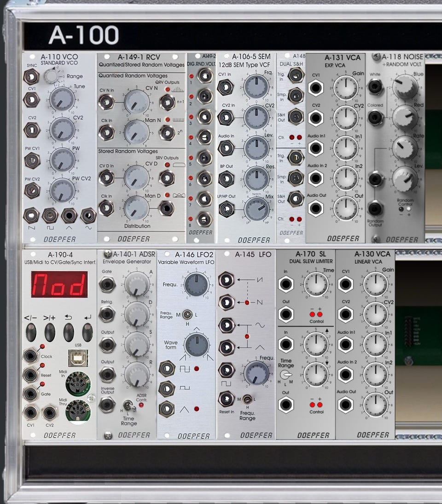Adjust the Tune knob on A-110 VCO
Screen dimensions: 442x504
click(x=62, y=99)
